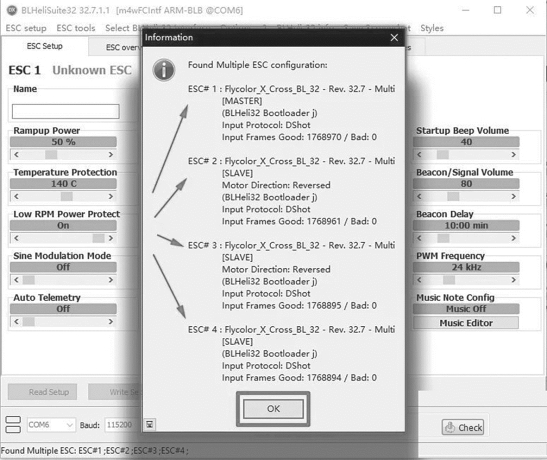Increase Low RPM Power Protect with right arrow

pos(111,238)
